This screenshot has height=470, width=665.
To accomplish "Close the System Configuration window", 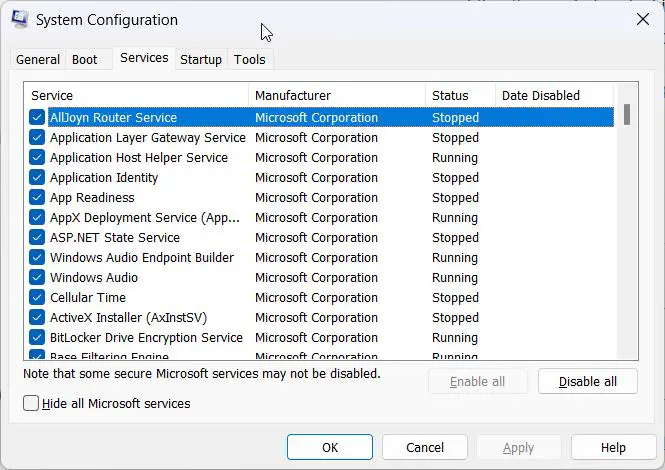I will click(643, 19).
